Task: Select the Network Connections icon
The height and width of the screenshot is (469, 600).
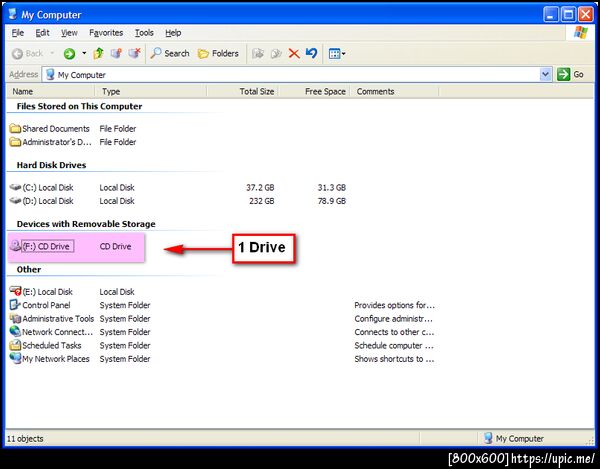Action: click(x=15, y=331)
